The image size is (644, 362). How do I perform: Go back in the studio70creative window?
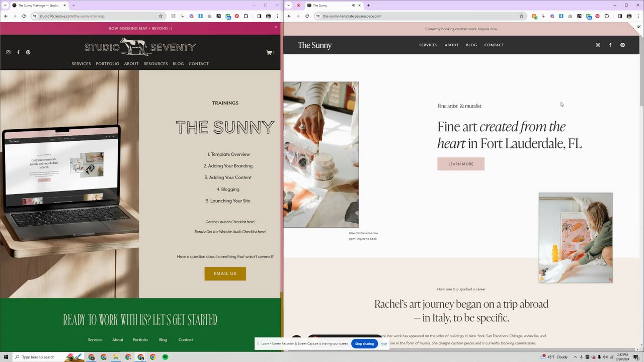6,16
